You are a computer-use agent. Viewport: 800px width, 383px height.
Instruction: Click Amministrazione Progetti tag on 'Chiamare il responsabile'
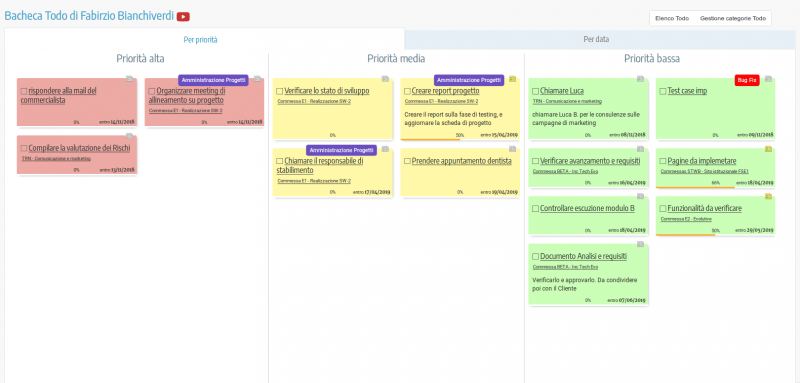(341, 150)
